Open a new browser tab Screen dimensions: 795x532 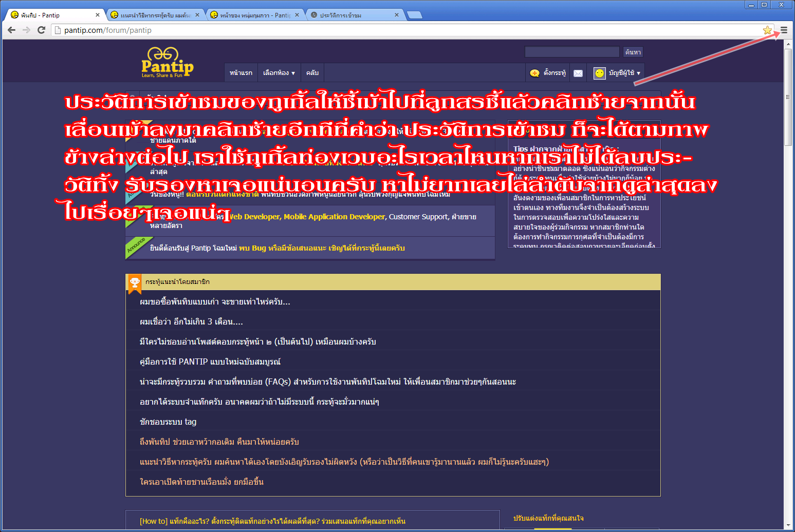click(x=415, y=15)
